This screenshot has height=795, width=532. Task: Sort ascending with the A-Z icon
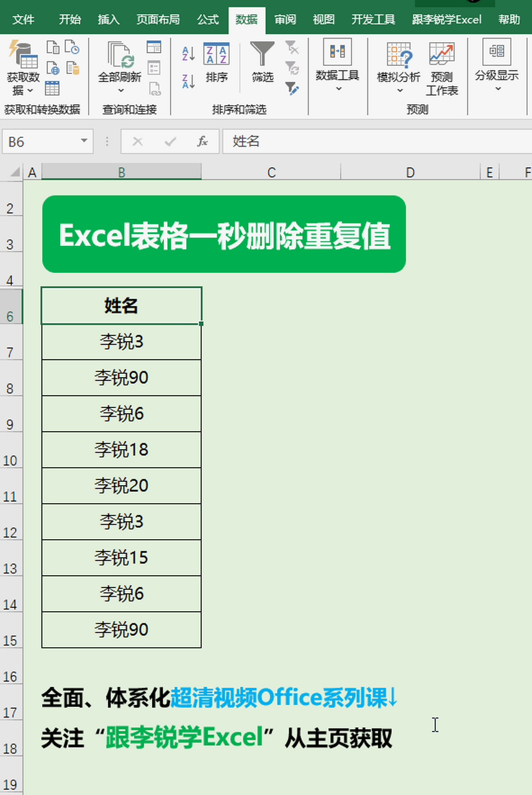pyautogui.click(x=187, y=55)
